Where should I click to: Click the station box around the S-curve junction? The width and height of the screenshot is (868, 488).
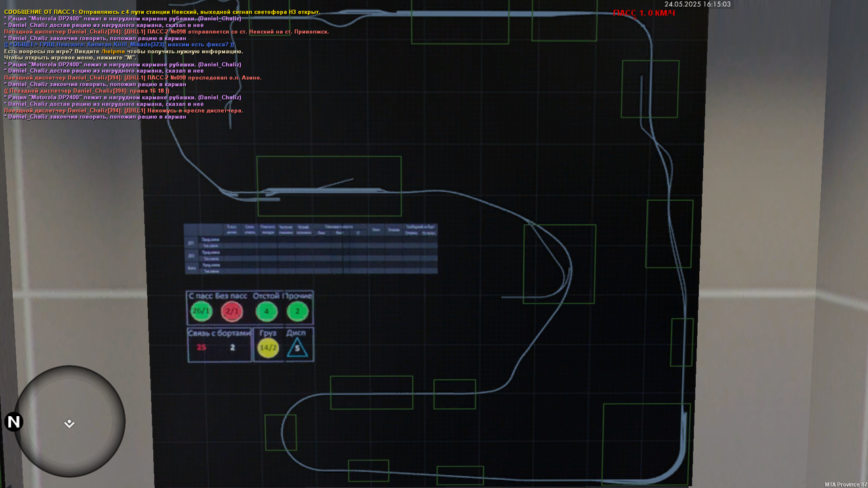coord(559,264)
